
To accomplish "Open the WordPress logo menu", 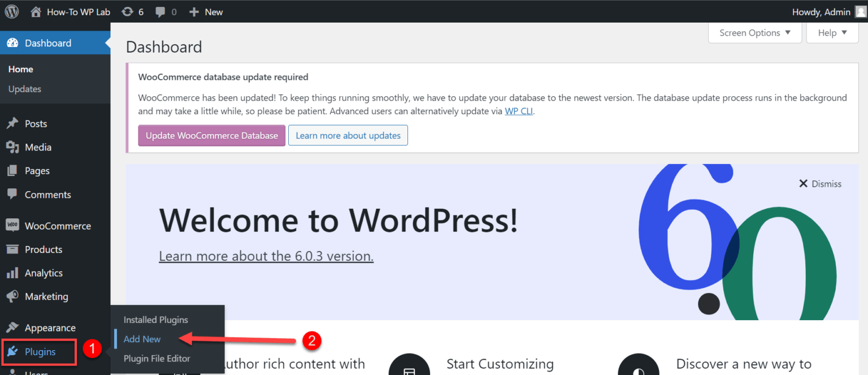I will 11,11.
